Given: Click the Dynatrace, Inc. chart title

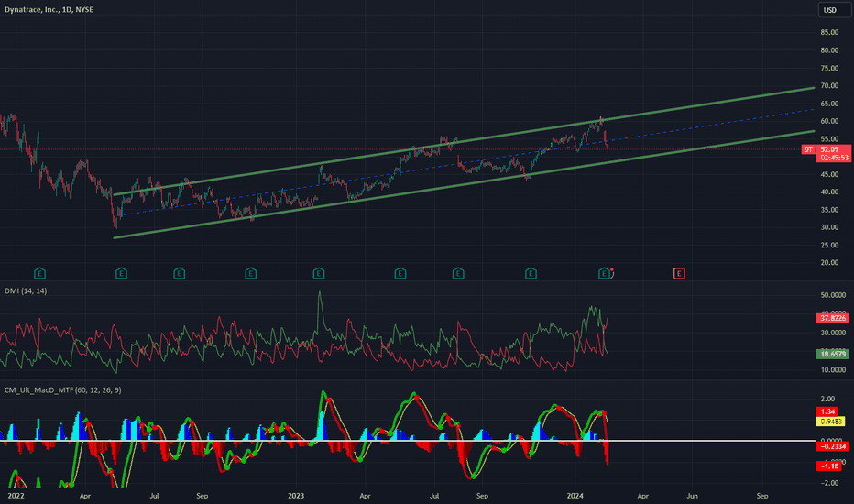Looking at the screenshot, I should pyautogui.click(x=49, y=10).
